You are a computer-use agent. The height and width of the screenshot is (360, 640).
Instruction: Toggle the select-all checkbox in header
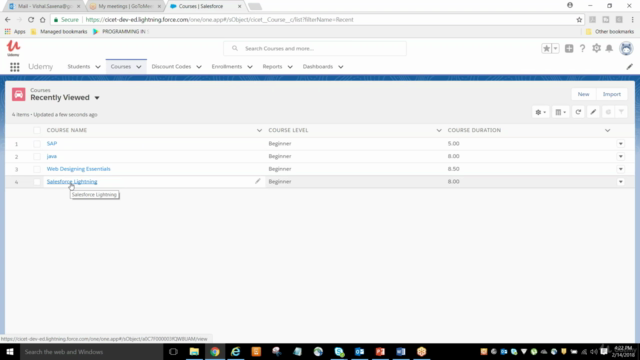(x=37, y=130)
